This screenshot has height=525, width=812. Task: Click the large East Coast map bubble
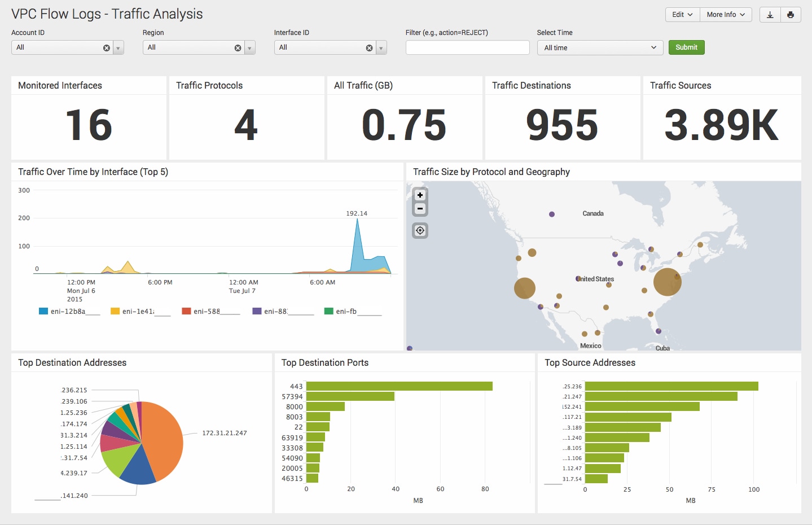click(668, 282)
